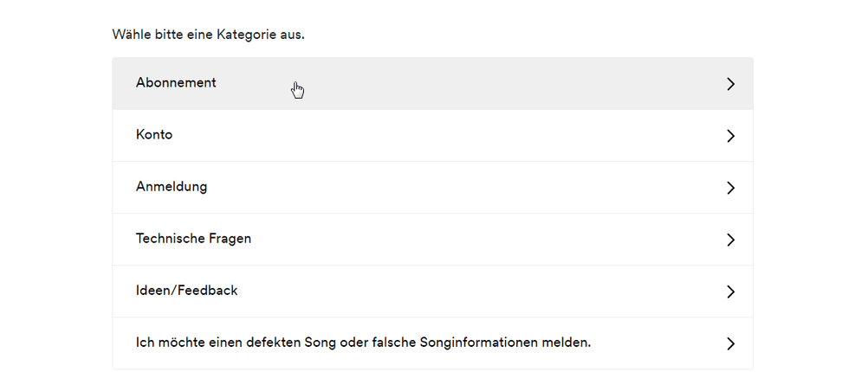This screenshot has width=868, height=372.
Task: Click the 'Technische Fragen' text label
Action: click(193, 239)
